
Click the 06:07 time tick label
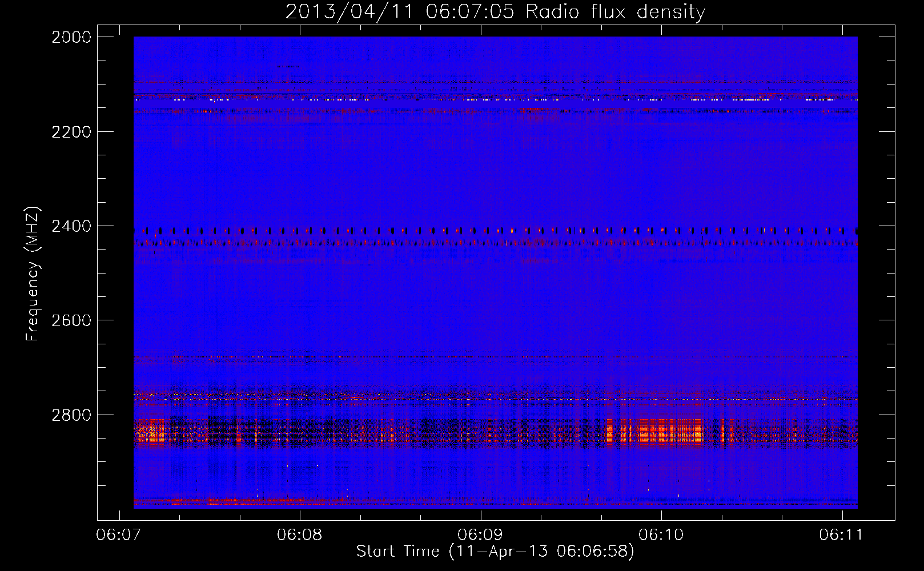tap(119, 535)
